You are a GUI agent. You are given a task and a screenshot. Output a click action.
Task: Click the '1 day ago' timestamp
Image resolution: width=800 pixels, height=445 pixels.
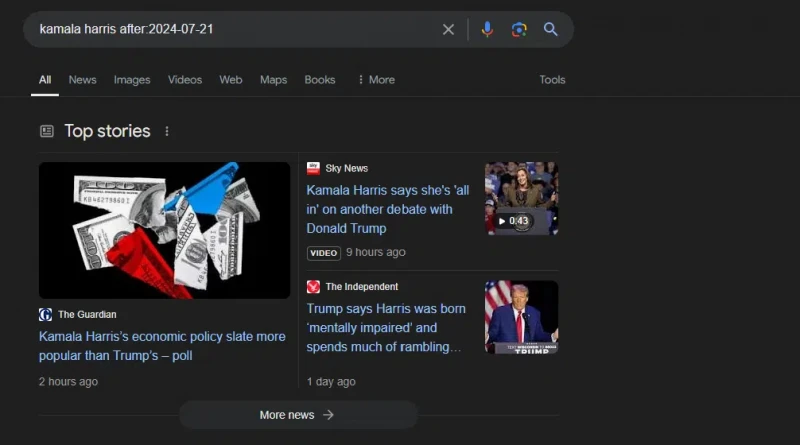pyautogui.click(x=331, y=382)
